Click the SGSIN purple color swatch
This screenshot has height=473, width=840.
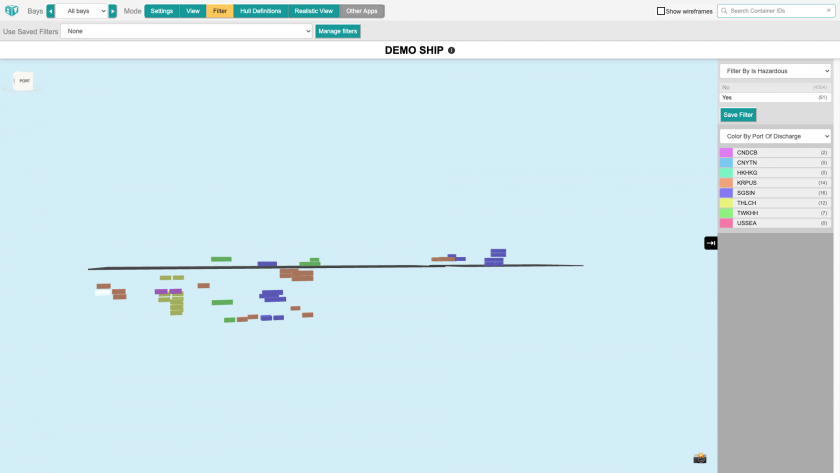726,193
